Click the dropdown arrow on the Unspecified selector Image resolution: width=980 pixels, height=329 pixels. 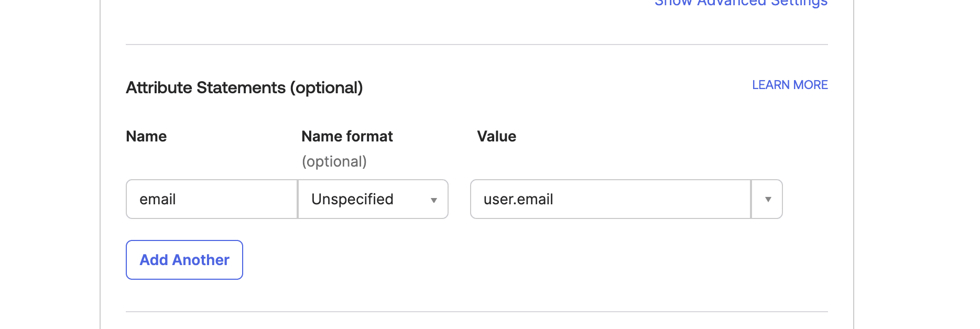(x=434, y=199)
